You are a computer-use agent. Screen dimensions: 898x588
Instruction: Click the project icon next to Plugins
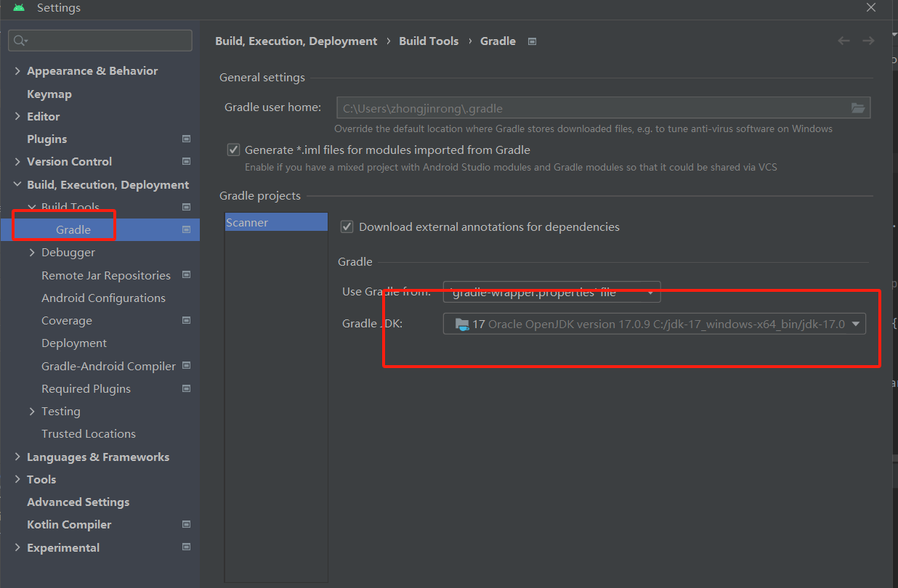(x=186, y=139)
